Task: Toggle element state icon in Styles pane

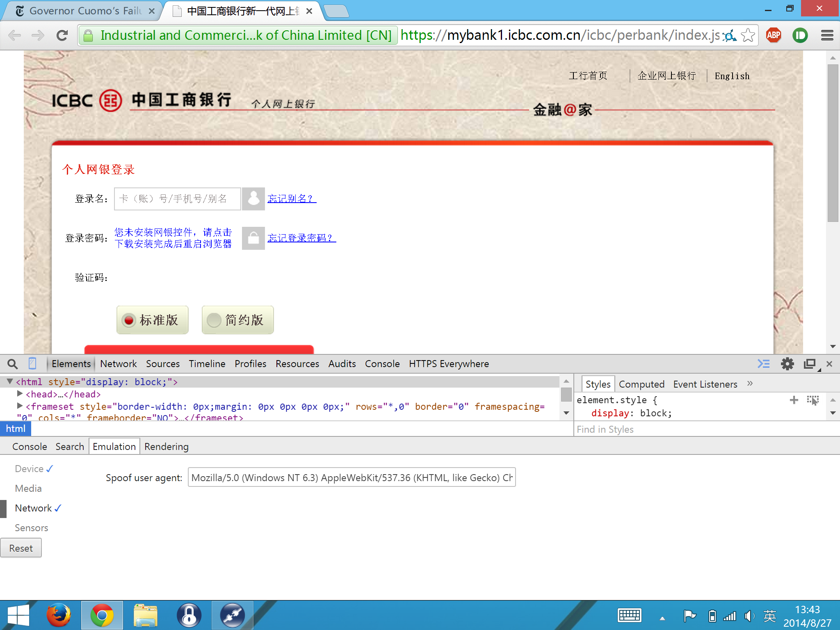Action: (813, 400)
